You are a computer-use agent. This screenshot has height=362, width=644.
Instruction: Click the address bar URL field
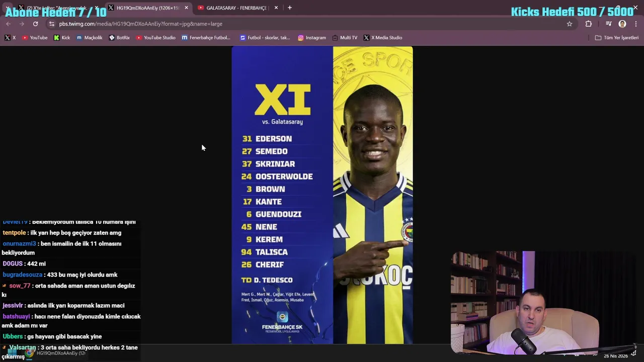pyautogui.click(x=307, y=24)
